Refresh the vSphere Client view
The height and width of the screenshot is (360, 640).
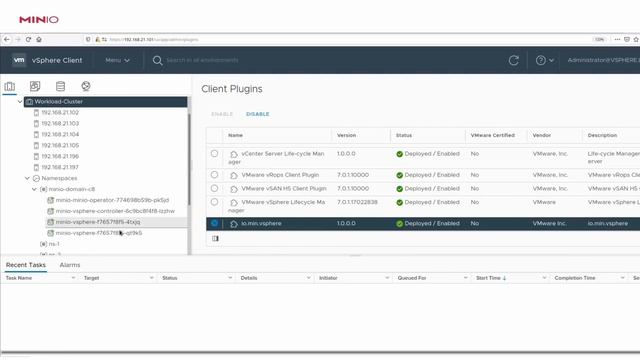513,60
